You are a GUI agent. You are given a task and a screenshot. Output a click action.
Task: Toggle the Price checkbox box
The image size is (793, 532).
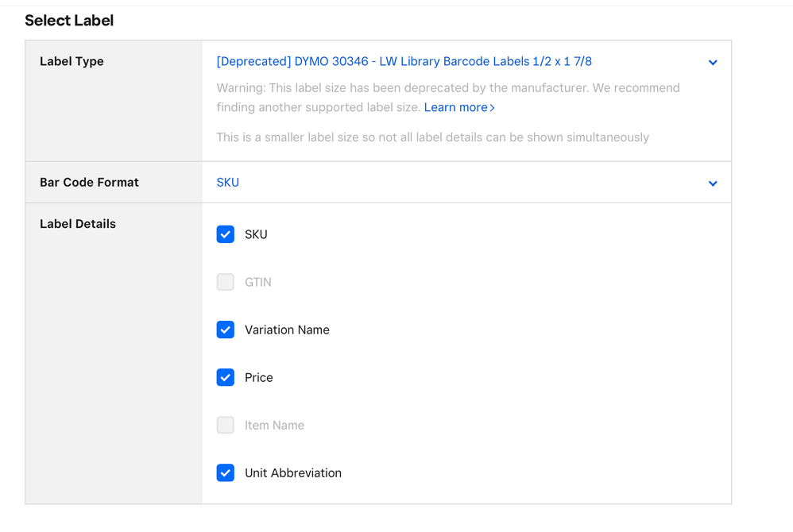point(226,377)
